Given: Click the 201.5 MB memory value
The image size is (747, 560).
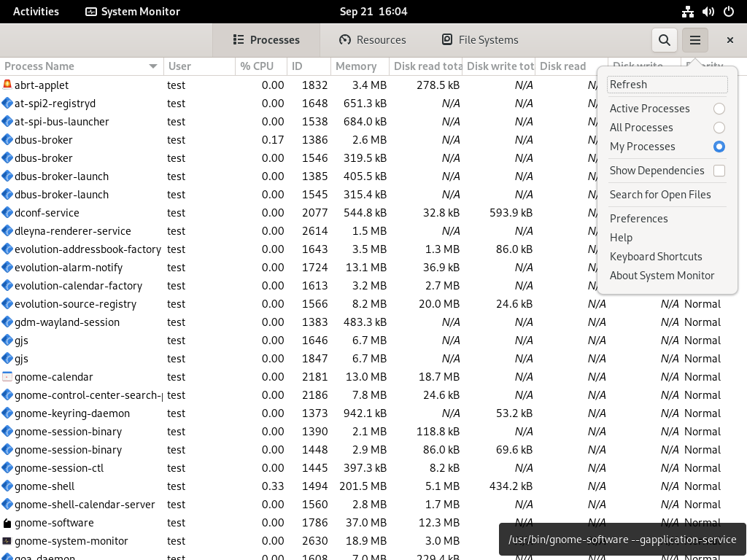Looking at the screenshot, I should 363,486.
